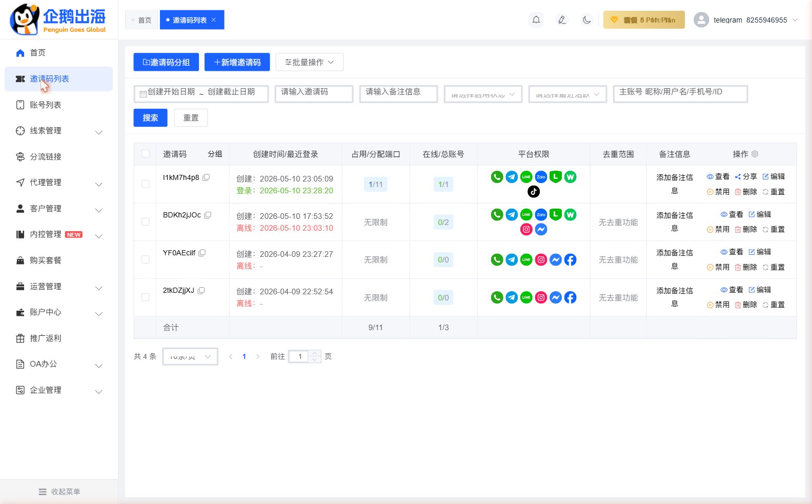This screenshot has height=504, width=812.
Task: Expand the 代理管理 menu
Action: (59, 183)
